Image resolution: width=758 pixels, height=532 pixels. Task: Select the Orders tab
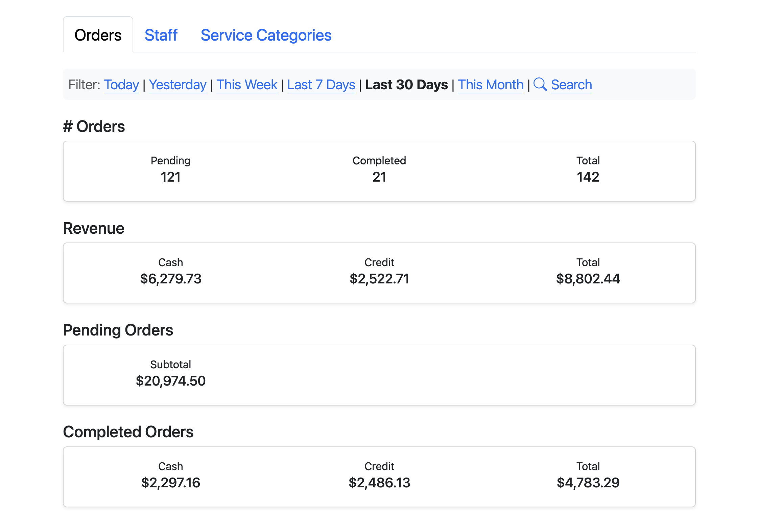tap(98, 35)
